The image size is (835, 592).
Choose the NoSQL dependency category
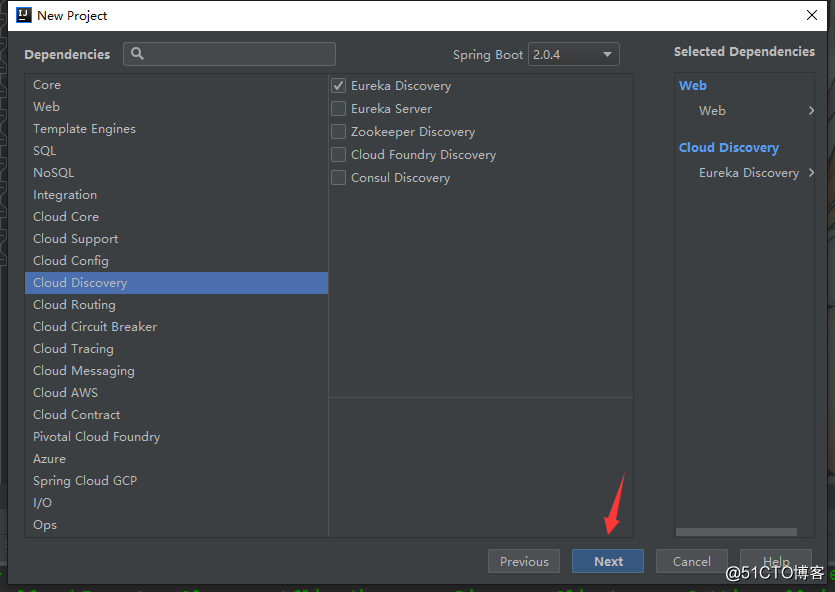coord(176,172)
